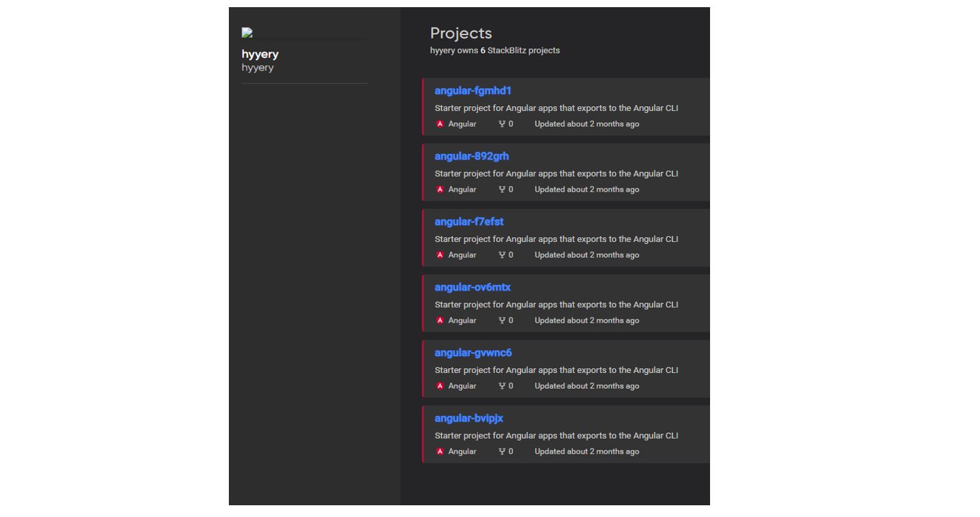Click the description text of angular-fgmhd1
The image size is (980, 517).
pyautogui.click(x=556, y=108)
